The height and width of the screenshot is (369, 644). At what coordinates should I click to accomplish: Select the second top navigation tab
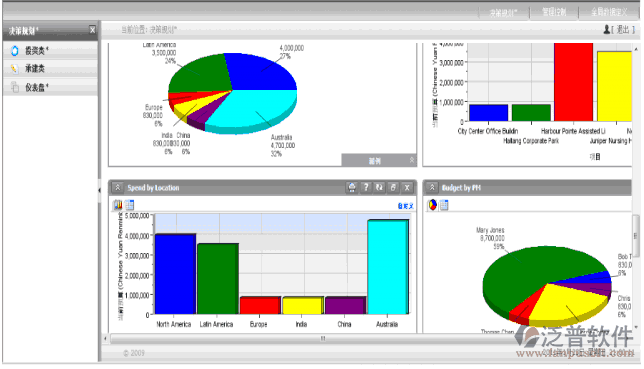[554, 12]
